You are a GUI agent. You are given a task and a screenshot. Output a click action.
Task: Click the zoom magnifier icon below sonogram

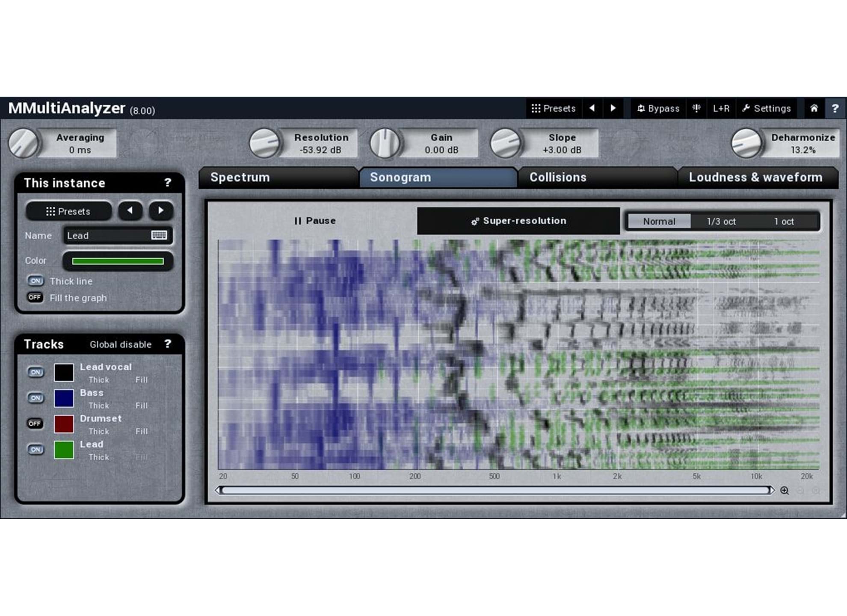coord(785,491)
